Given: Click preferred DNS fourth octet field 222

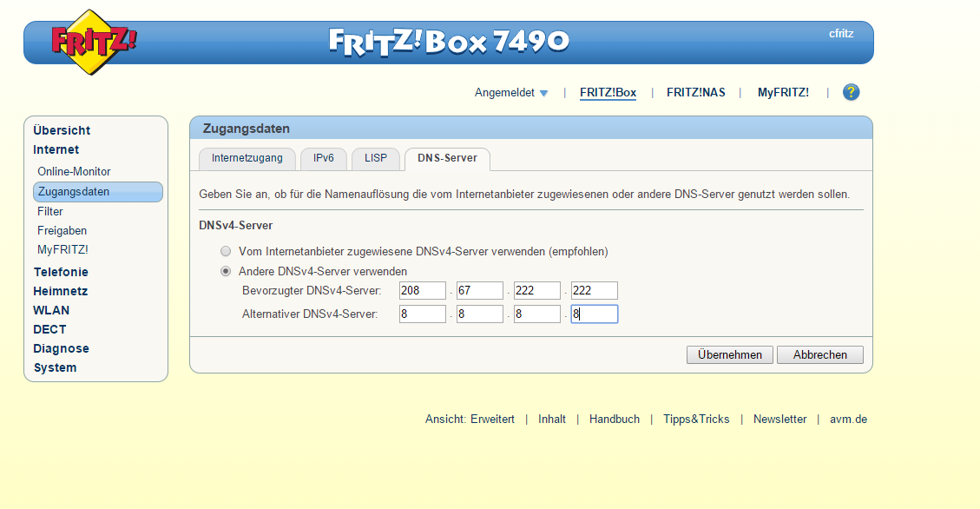Looking at the screenshot, I should click(595, 291).
